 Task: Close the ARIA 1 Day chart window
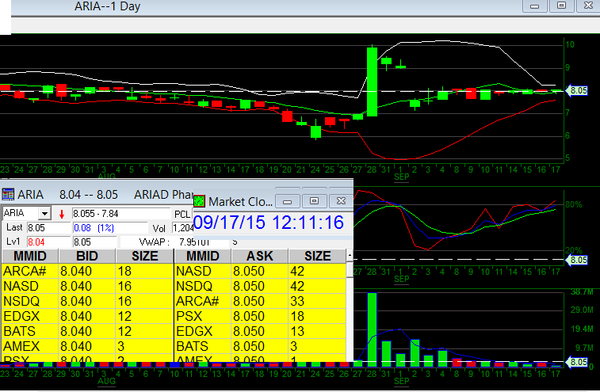pos(589,5)
